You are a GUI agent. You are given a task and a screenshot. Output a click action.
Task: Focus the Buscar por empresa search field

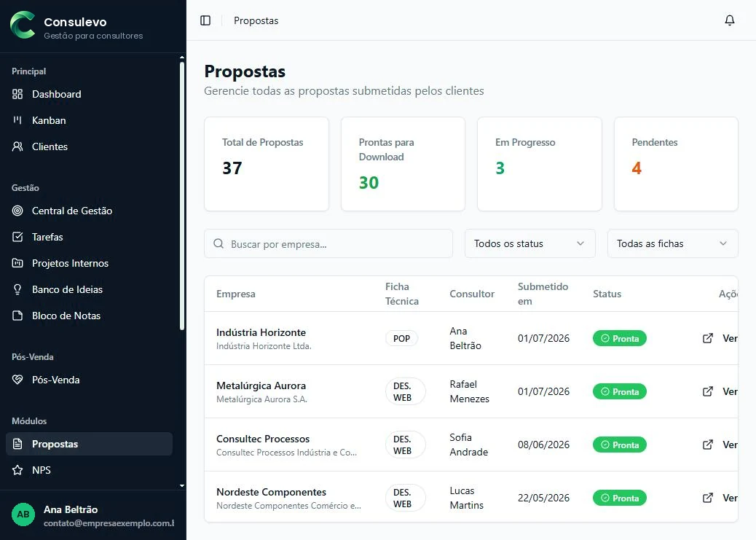click(328, 243)
